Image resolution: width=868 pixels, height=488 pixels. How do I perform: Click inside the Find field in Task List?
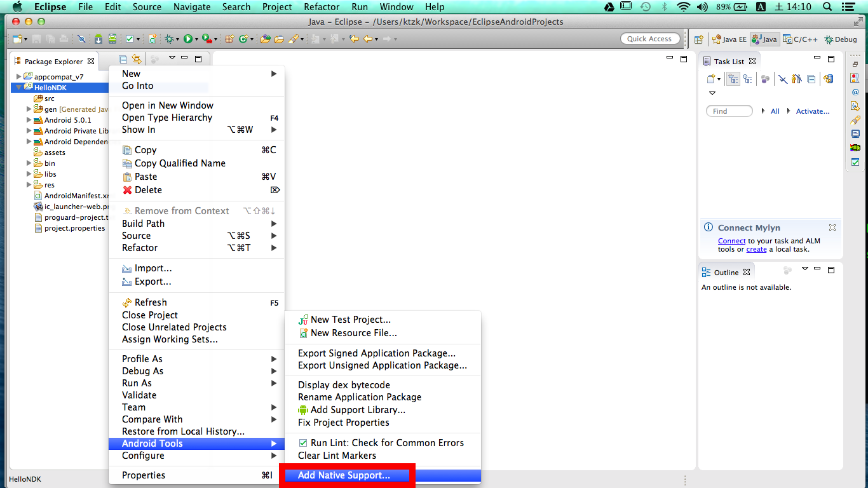729,111
